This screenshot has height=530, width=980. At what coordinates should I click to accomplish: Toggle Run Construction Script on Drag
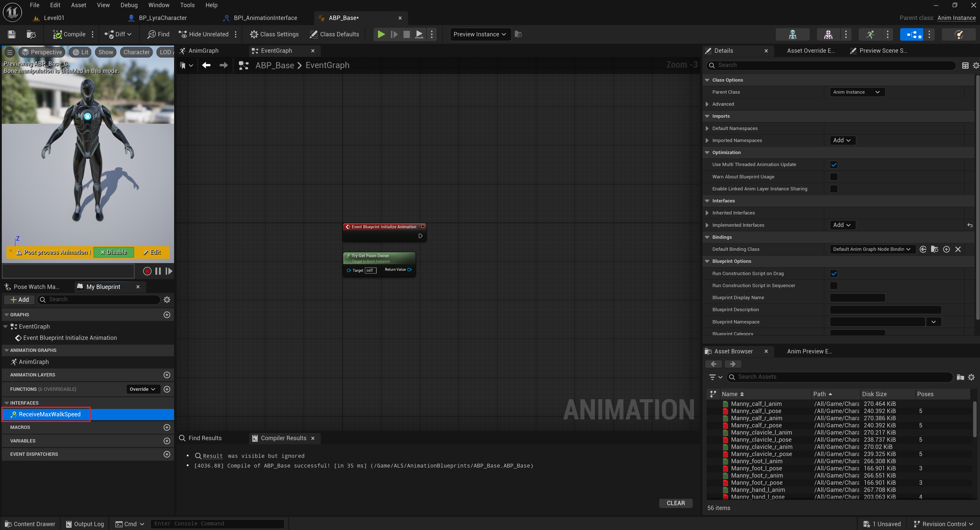[x=833, y=273]
